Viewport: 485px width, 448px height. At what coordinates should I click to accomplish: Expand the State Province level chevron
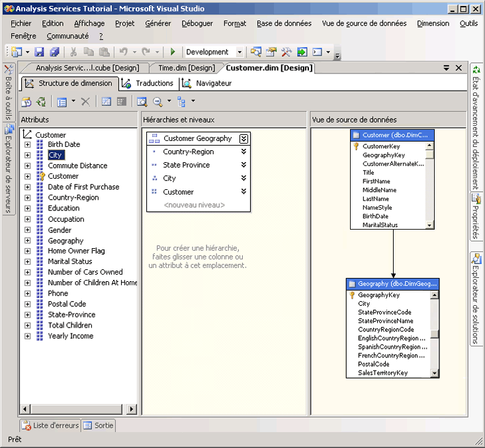(x=243, y=165)
